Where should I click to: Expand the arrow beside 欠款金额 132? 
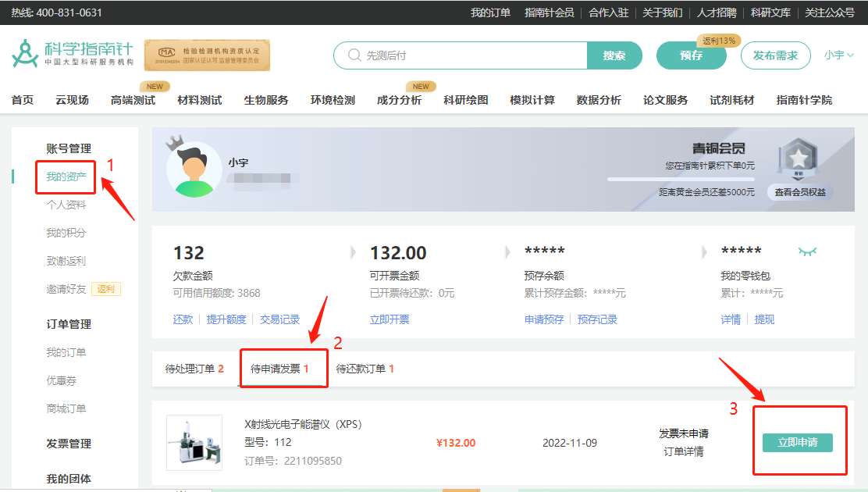click(x=353, y=251)
